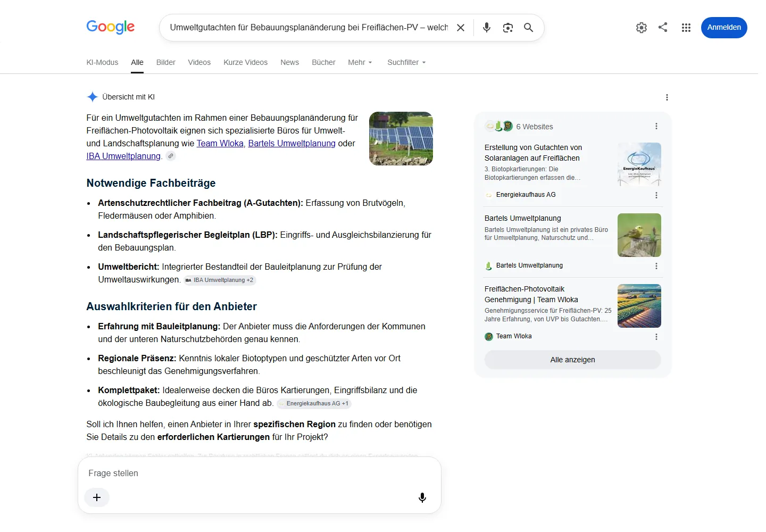Screen dimensions: 766x532
Task: Open three-dot menu for Team Wloka source
Action: pos(656,337)
